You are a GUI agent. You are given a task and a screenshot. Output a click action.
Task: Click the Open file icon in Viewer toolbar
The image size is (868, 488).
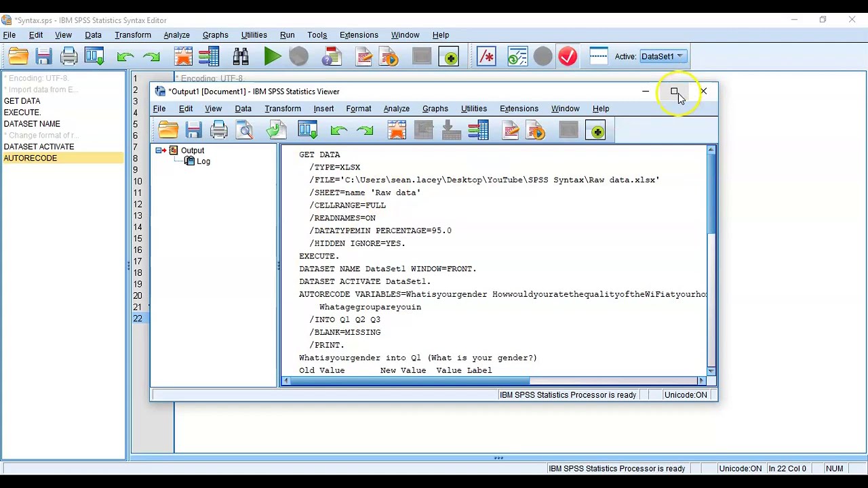(168, 130)
